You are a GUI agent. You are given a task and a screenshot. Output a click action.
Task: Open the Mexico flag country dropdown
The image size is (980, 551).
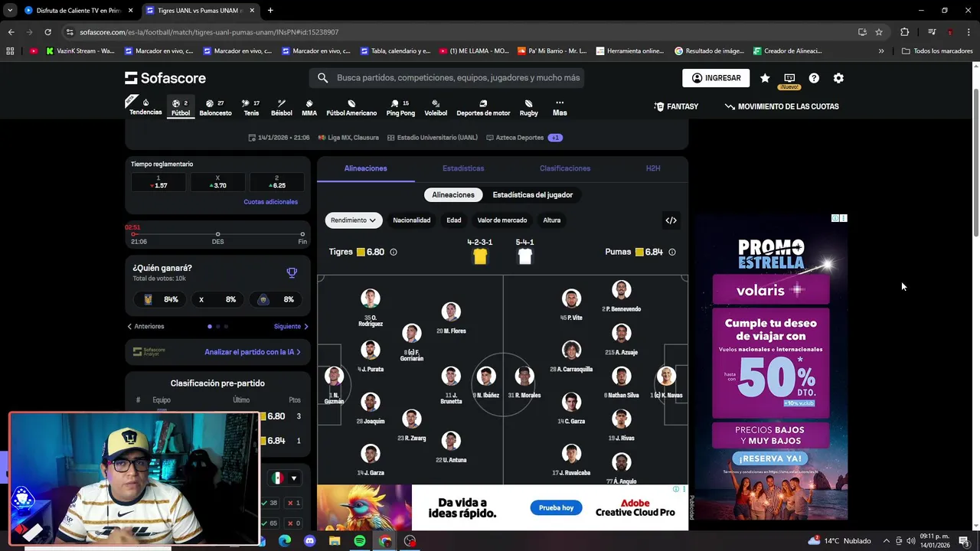tap(285, 478)
